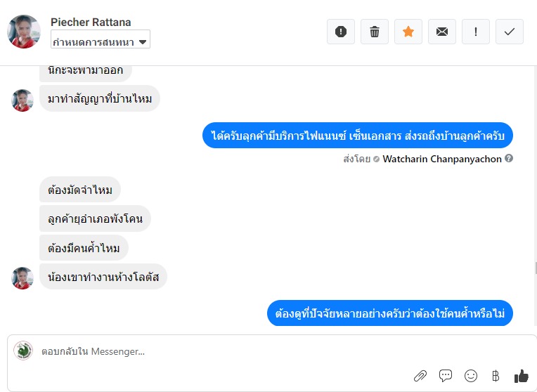Select the message "ต้องมัดจำไหม"

(80, 190)
